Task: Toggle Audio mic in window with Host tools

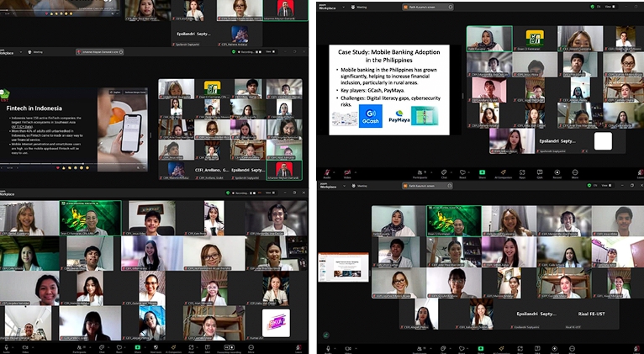Action: pyautogui.click(x=6, y=347)
